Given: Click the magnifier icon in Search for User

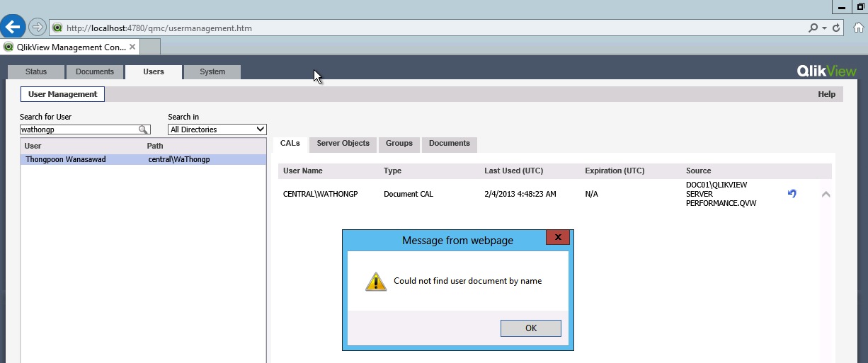Looking at the screenshot, I should (143, 129).
